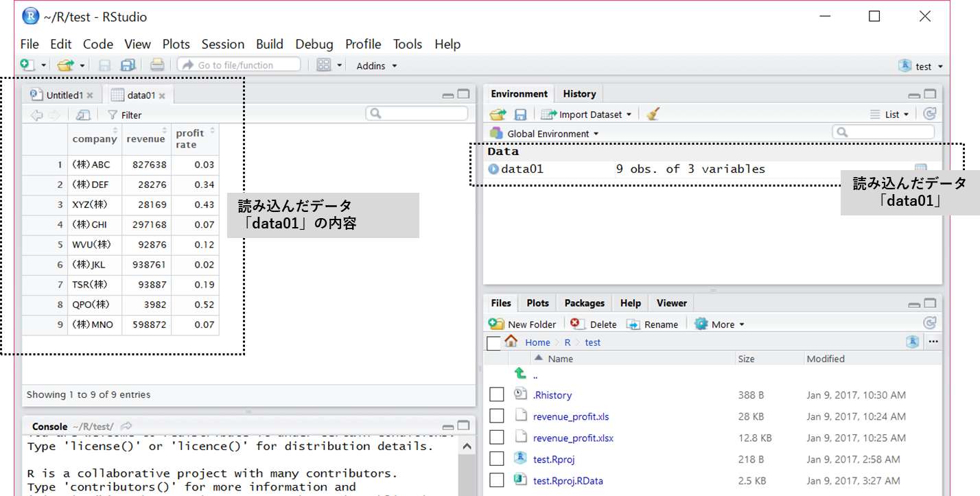Image resolution: width=980 pixels, height=496 pixels.
Task: Click the console vertical scrollbar up arrow
Action: (x=466, y=447)
